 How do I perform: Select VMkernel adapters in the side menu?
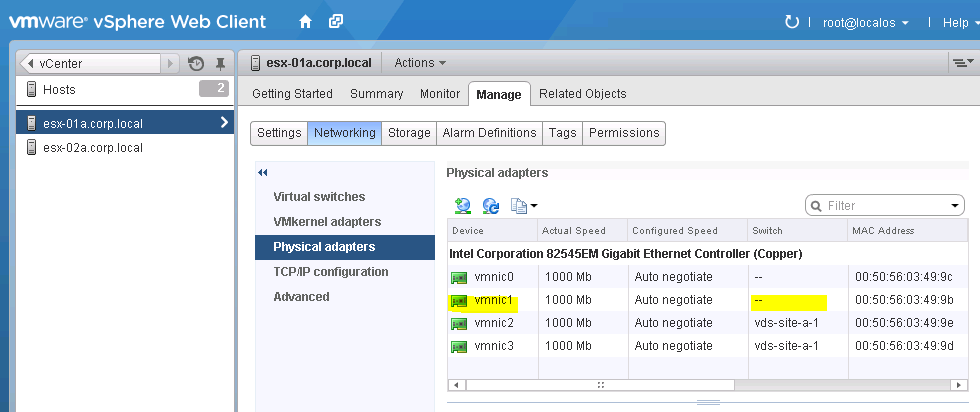click(x=327, y=222)
